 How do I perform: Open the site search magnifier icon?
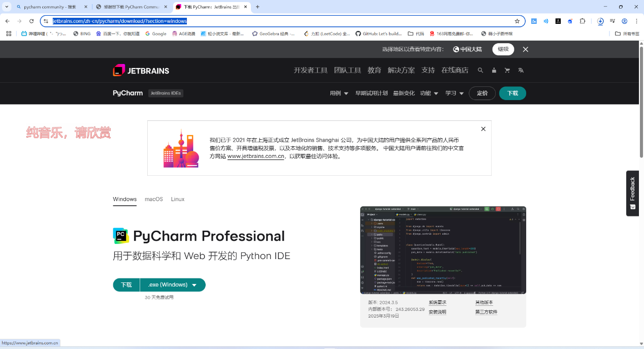[x=480, y=71]
